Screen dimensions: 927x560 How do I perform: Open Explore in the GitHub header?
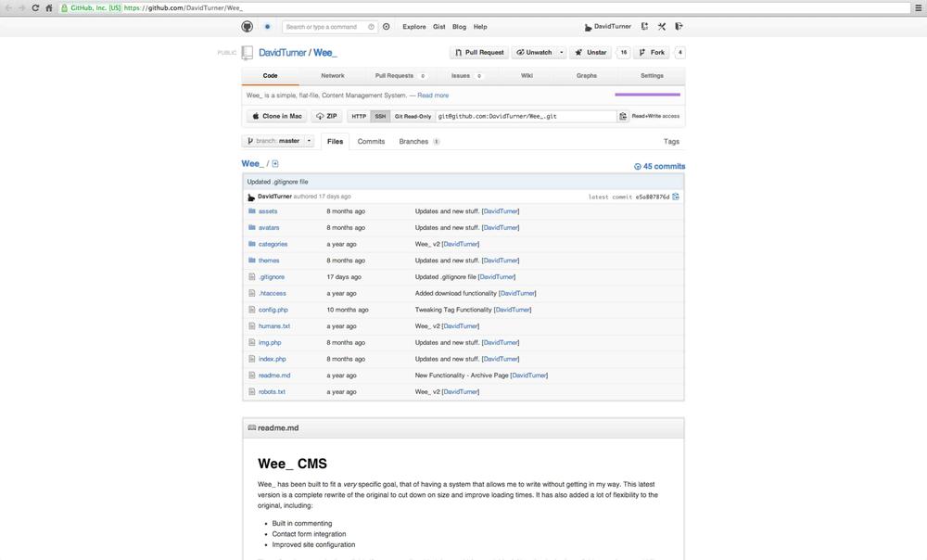tap(413, 27)
